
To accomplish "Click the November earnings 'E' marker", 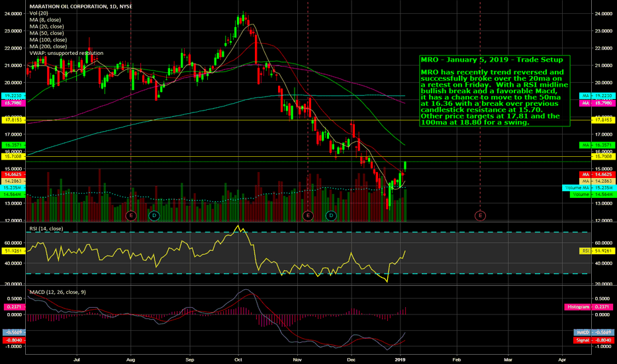I will [x=308, y=215].
